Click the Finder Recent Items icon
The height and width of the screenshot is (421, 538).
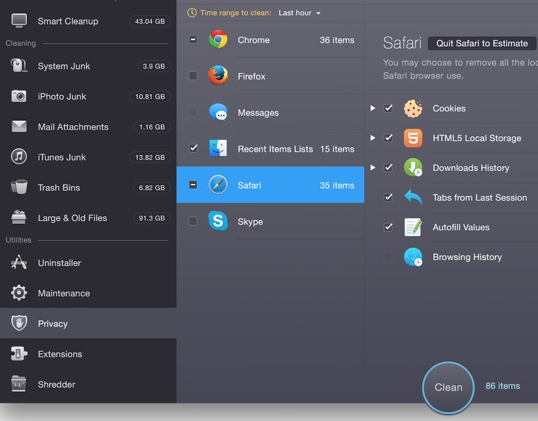(218, 148)
